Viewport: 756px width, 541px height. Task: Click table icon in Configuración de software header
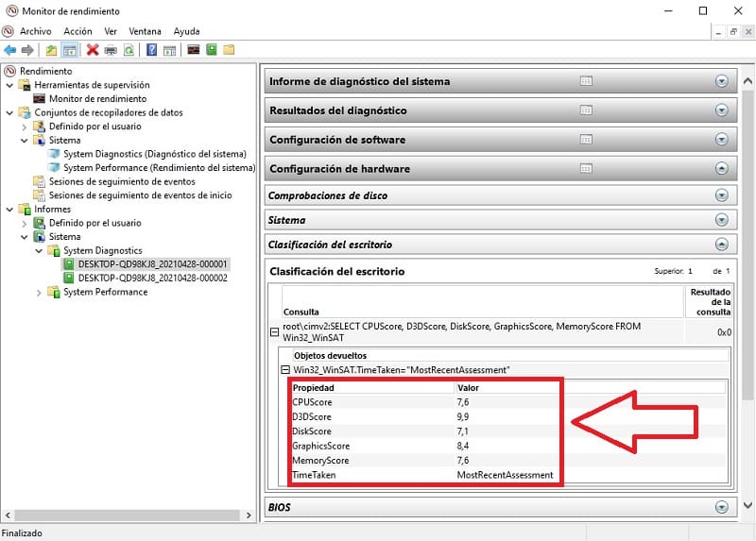[x=586, y=140]
